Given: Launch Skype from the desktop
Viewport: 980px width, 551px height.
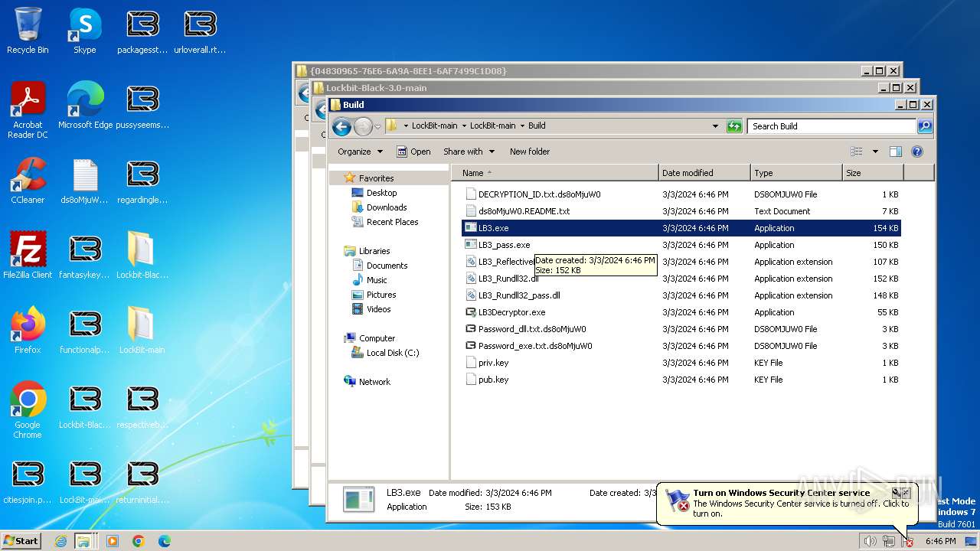Looking at the screenshot, I should tap(85, 31).
